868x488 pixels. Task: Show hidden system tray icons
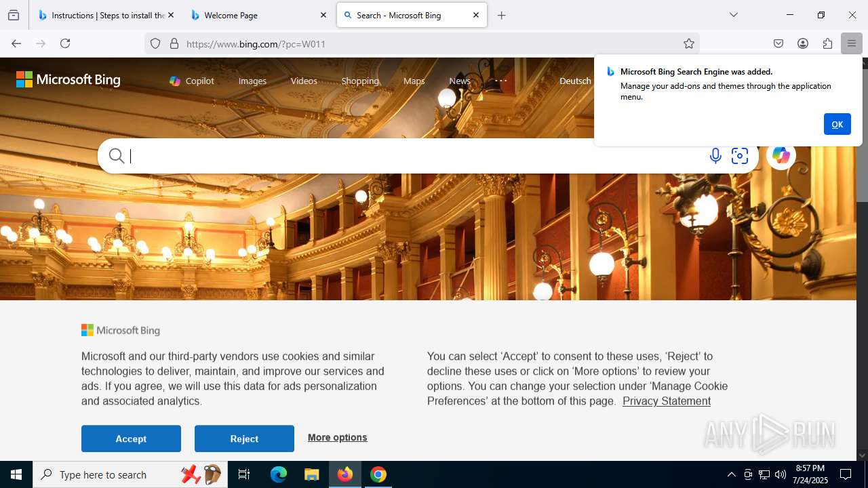tap(731, 474)
